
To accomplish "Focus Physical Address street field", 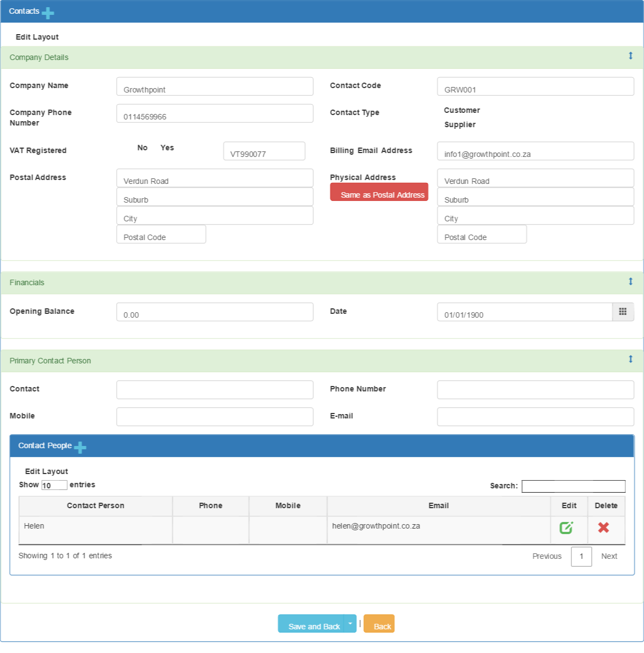I will click(x=536, y=178).
